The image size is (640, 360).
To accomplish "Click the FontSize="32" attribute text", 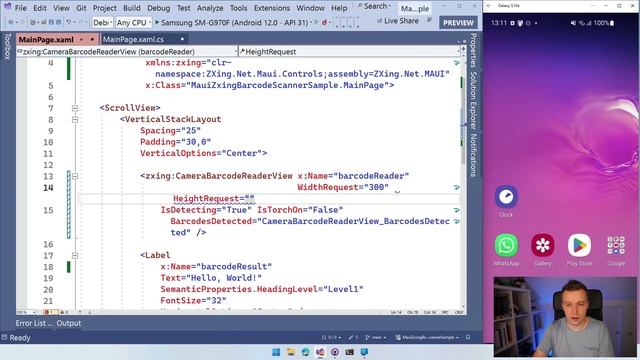I will [x=193, y=301].
